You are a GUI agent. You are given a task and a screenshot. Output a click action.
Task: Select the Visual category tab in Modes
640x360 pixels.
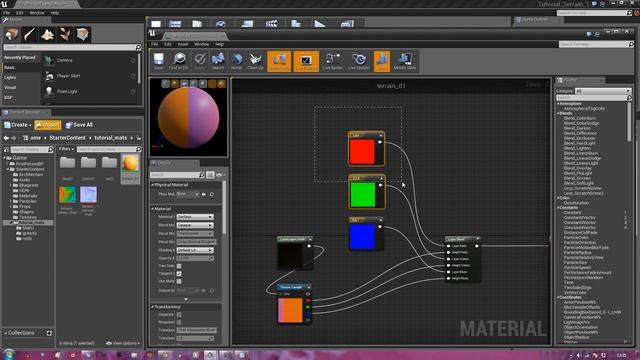tap(10, 87)
